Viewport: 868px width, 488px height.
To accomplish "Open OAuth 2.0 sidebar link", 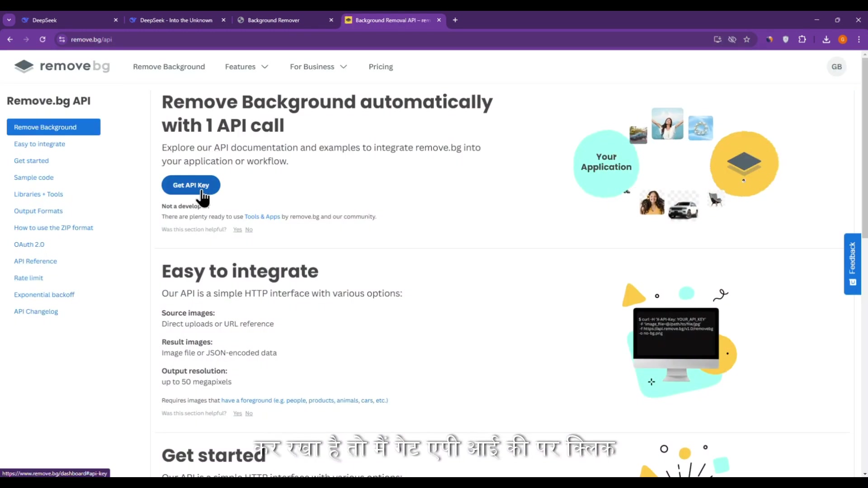I will [x=29, y=244].
